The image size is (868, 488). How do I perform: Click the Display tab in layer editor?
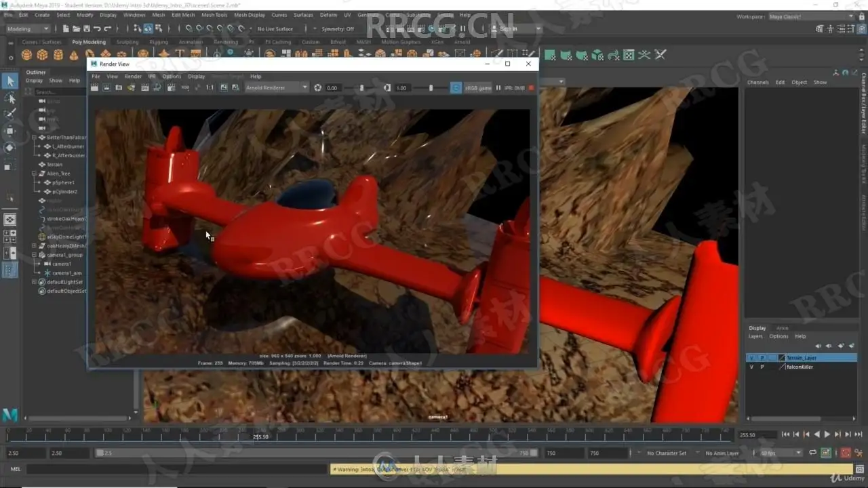point(757,328)
